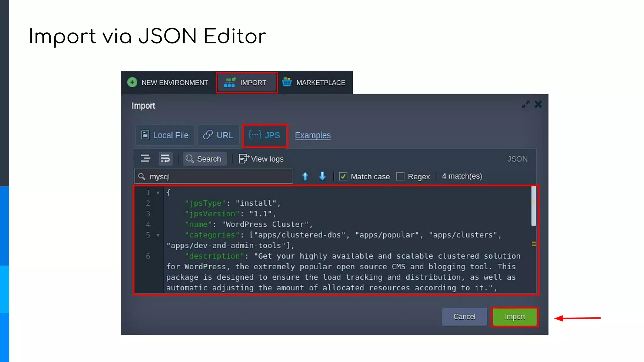Uncheck the Match case checkbox
The image size is (644, 362).
[x=343, y=176]
